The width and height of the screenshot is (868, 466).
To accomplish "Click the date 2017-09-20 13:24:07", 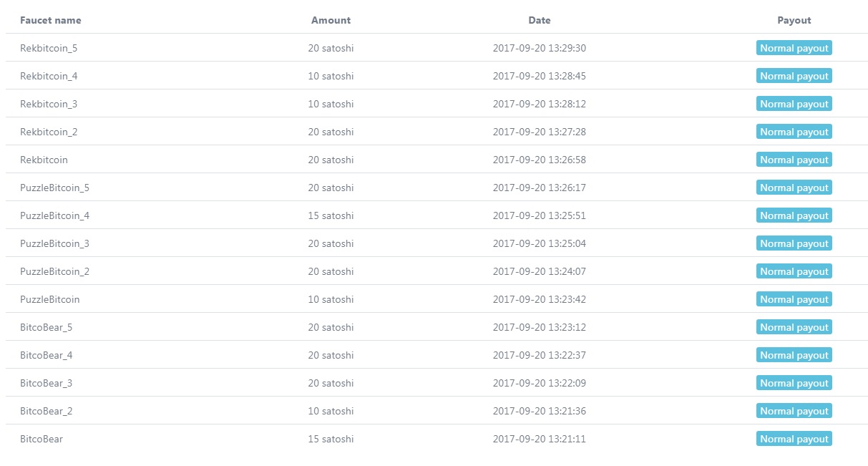I will 539,271.
